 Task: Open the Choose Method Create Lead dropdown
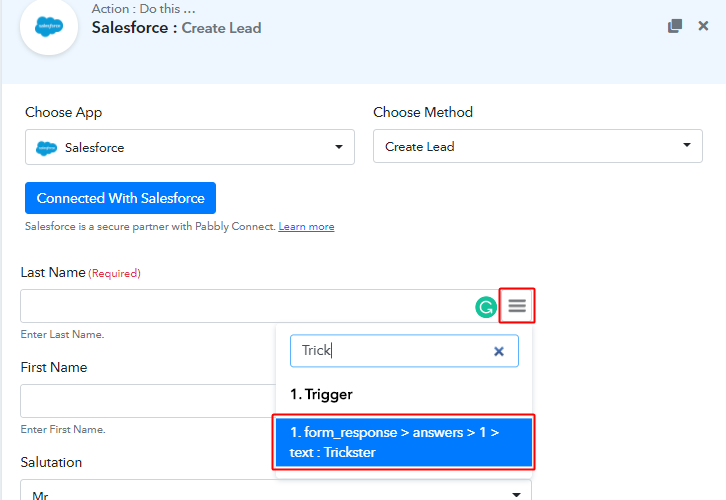pyautogui.click(x=538, y=146)
